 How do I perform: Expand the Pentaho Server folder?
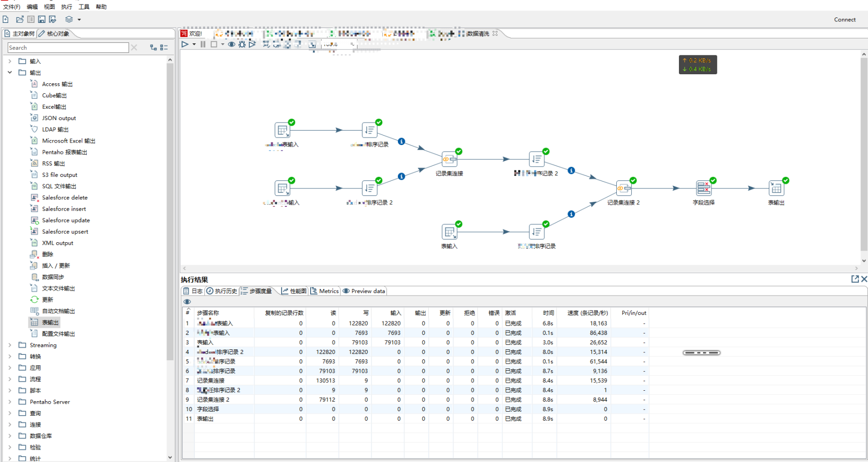[x=9, y=402]
